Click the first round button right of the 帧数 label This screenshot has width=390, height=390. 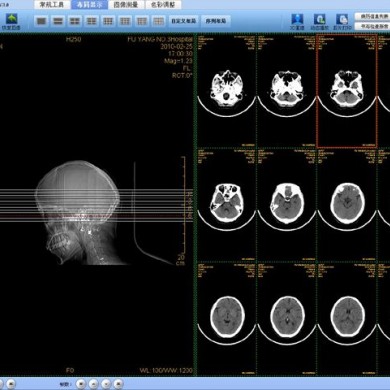pyautogui.click(x=81, y=384)
